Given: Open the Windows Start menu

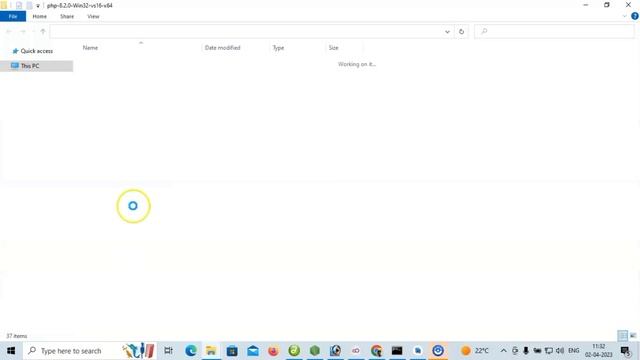Looking at the screenshot, I should tap(11, 351).
